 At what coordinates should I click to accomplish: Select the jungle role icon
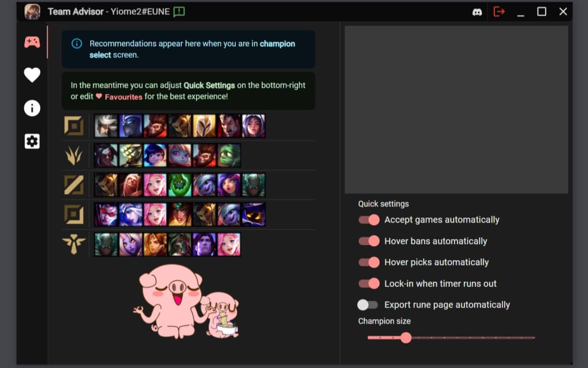point(74,156)
